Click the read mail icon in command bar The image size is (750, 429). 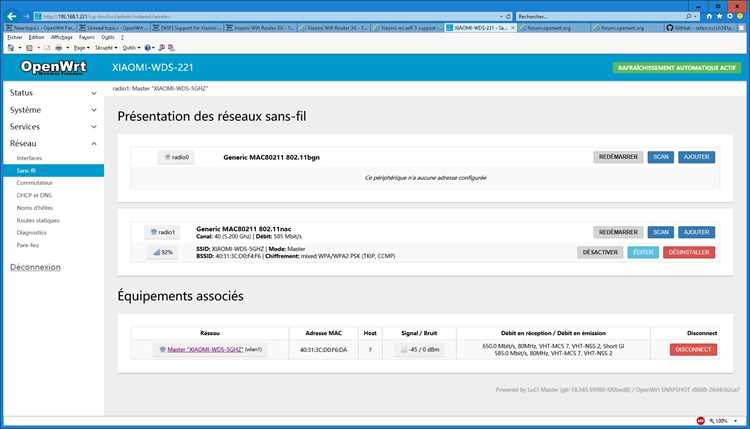(x=47, y=48)
